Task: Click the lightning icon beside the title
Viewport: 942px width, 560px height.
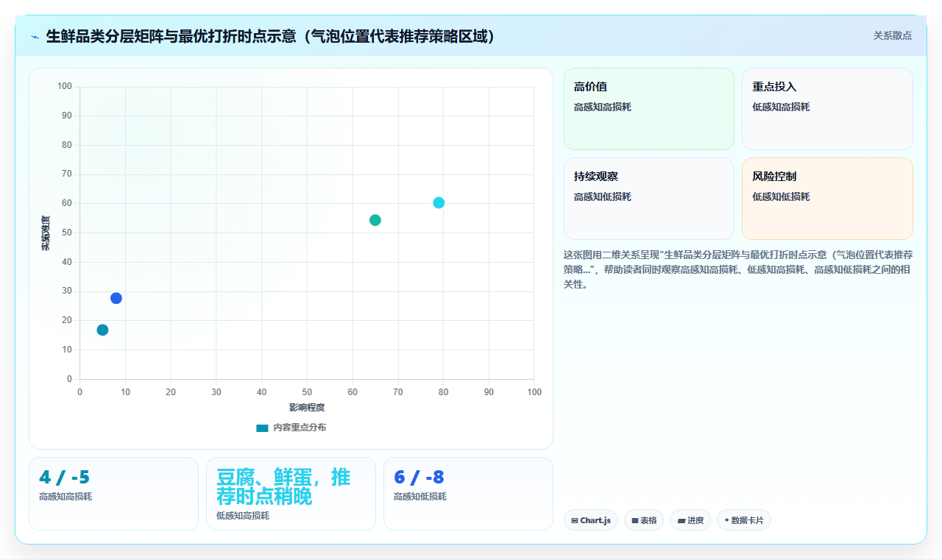Action: point(35,36)
